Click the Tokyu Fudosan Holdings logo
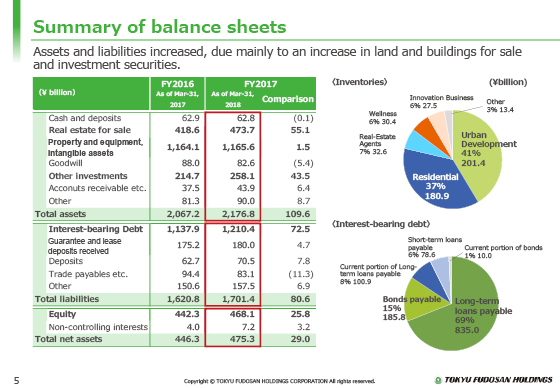This screenshot has height=388, width=560. point(493,379)
